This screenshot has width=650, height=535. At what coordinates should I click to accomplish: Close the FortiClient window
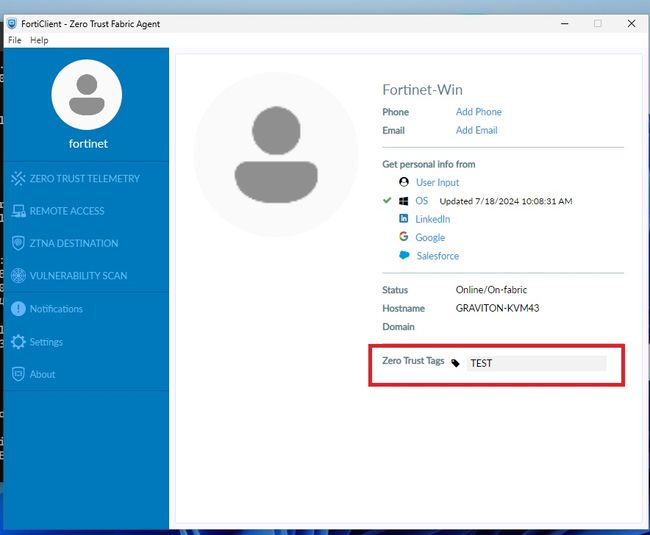631,24
